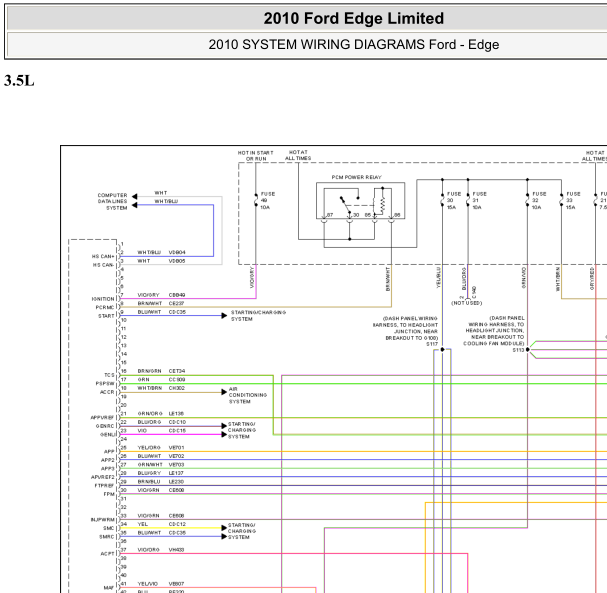This screenshot has width=607, height=593.
Task: Click the 'FPM' pin label
Action: [109, 494]
